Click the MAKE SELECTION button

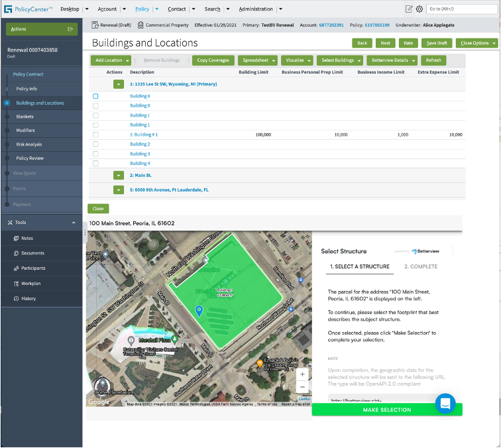387,410
